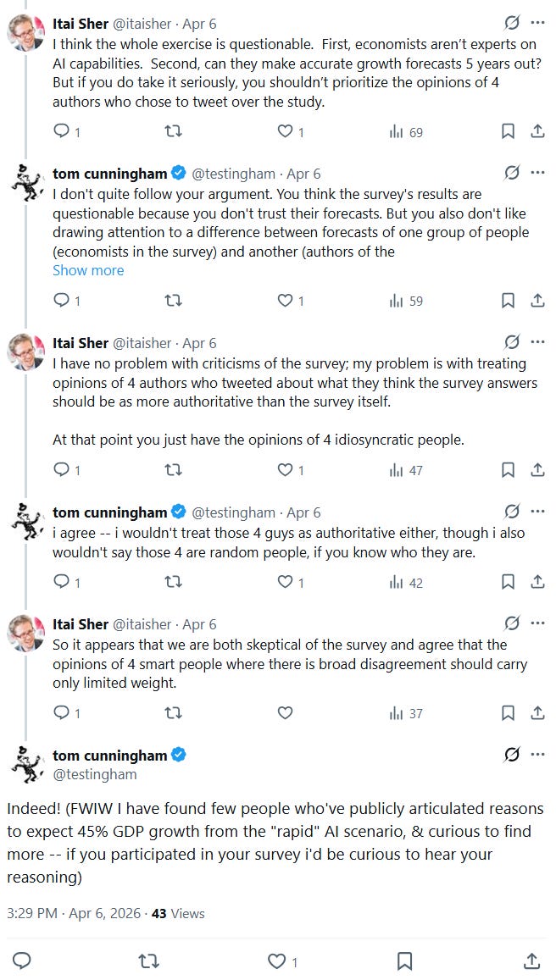This screenshot has width=556, height=980.
Task: Reply to the main tweet at bottom
Action: [22, 961]
